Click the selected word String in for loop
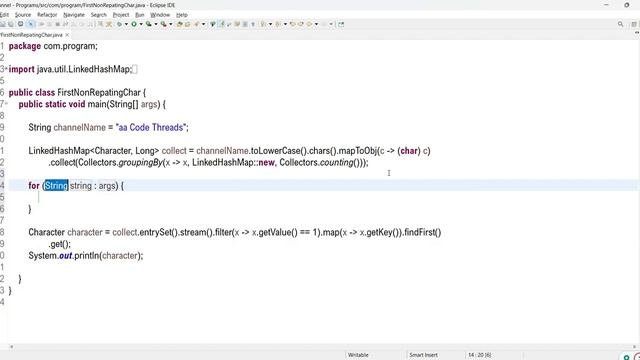 pos(56,186)
